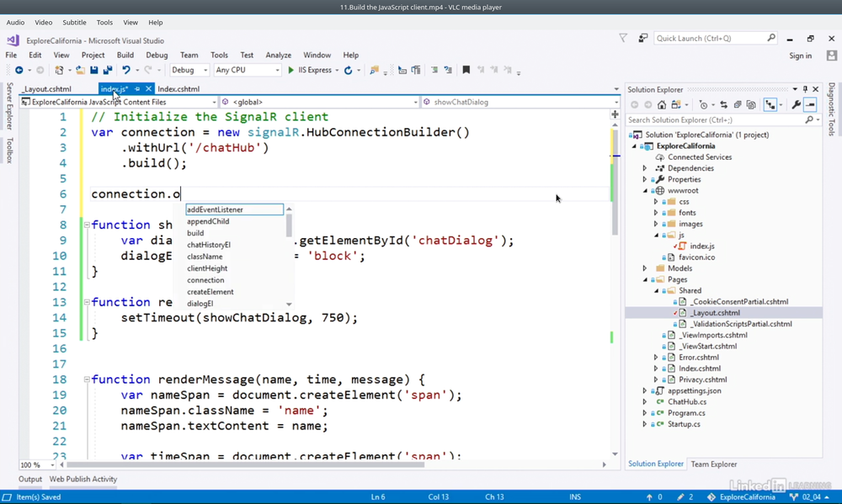Click the editor's horizontal scrollbar thumb

pyautogui.click(x=245, y=464)
